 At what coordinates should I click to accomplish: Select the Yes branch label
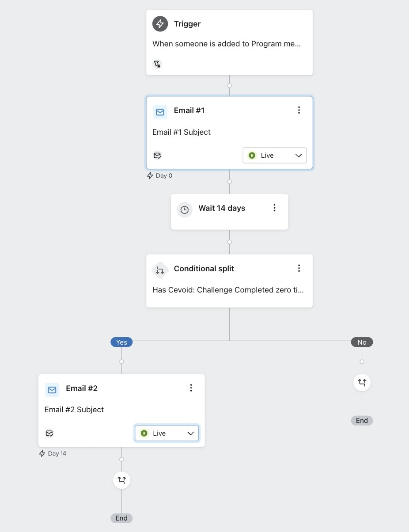(121, 342)
